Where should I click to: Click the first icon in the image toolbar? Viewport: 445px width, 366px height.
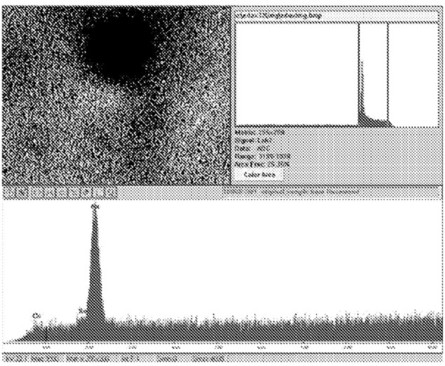coord(10,192)
